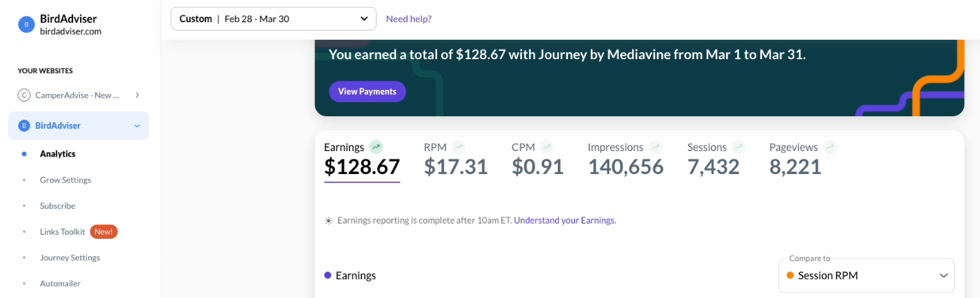Select the Impressions metric tab

tap(626, 159)
